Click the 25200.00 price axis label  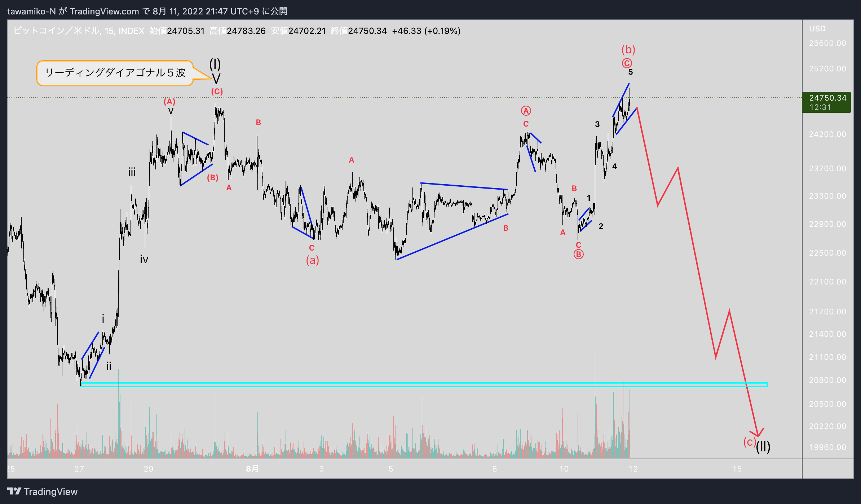(x=827, y=68)
